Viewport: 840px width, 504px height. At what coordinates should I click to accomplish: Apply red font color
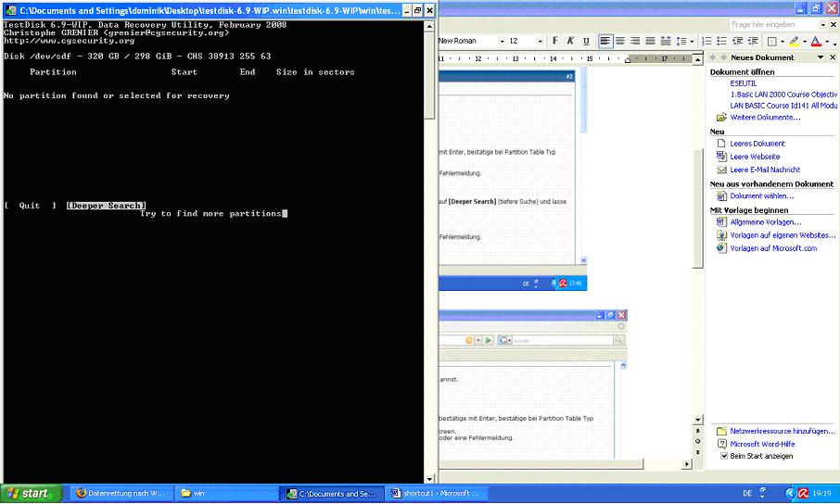[816, 42]
